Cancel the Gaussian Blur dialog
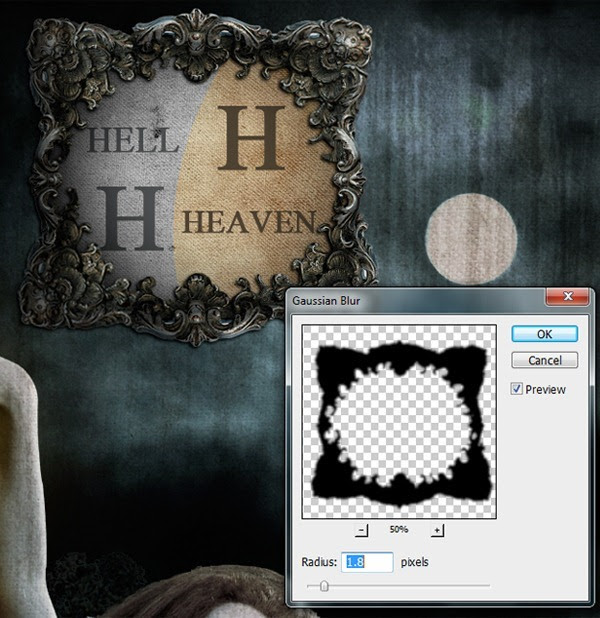The image size is (600, 618). [x=544, y=360]
